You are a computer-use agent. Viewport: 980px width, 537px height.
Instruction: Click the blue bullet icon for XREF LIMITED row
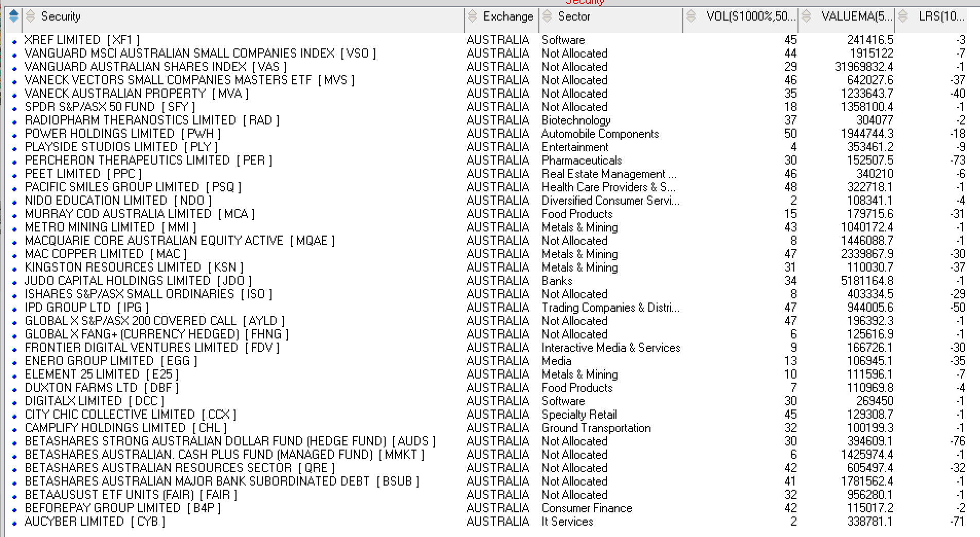(x=14, y=42)
